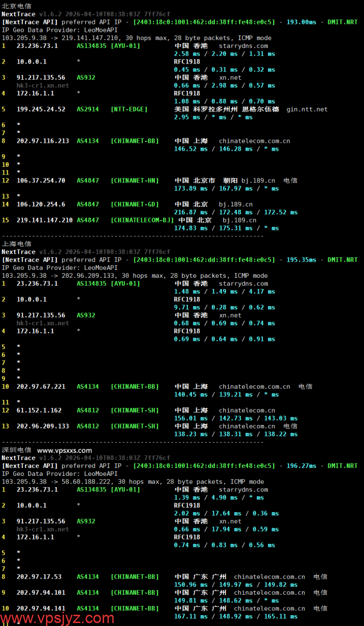Select the CHINANET-HN label
This screenshot has width=364, height=626.
click(x=135, y=180)
